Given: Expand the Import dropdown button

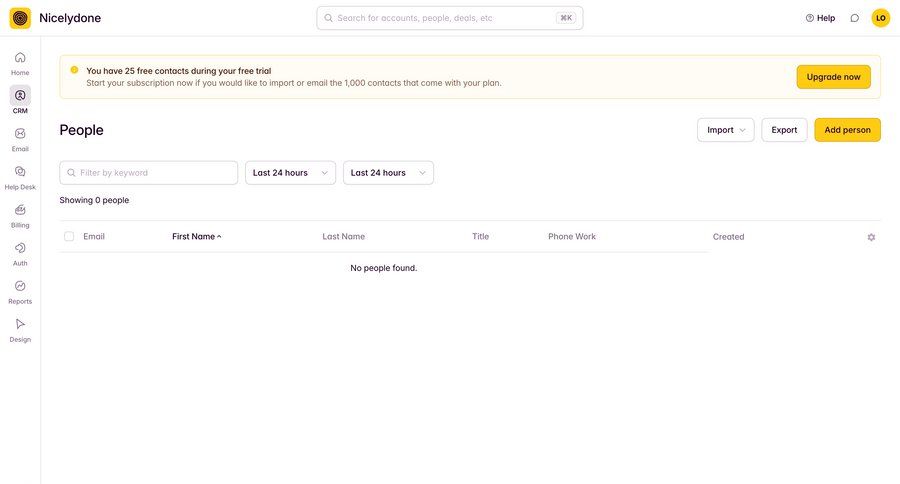Looking at the screenshot, I should (x=726, y=130).
